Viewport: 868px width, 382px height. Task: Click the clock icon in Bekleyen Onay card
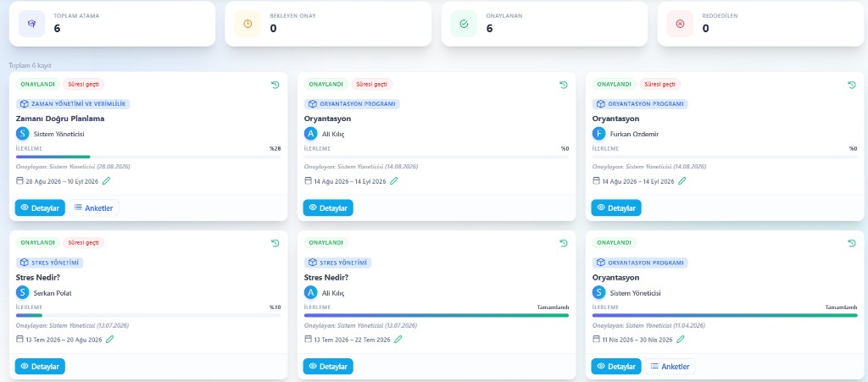click(248, 24)
